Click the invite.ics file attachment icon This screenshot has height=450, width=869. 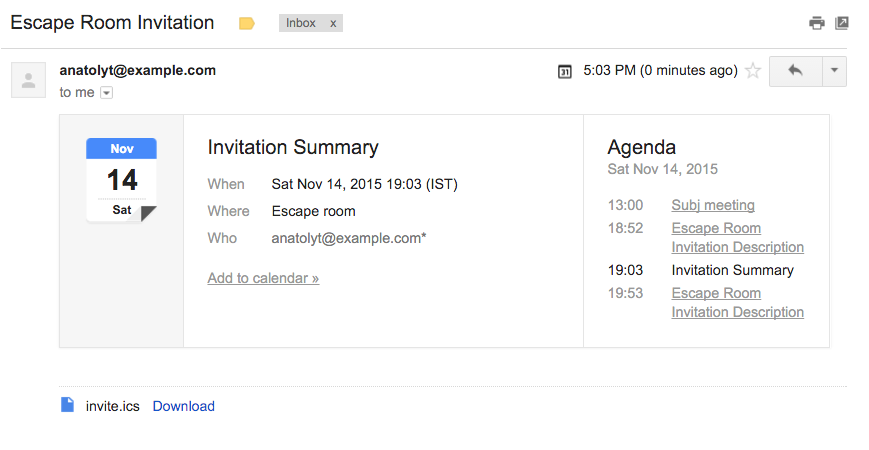[68, 405]
